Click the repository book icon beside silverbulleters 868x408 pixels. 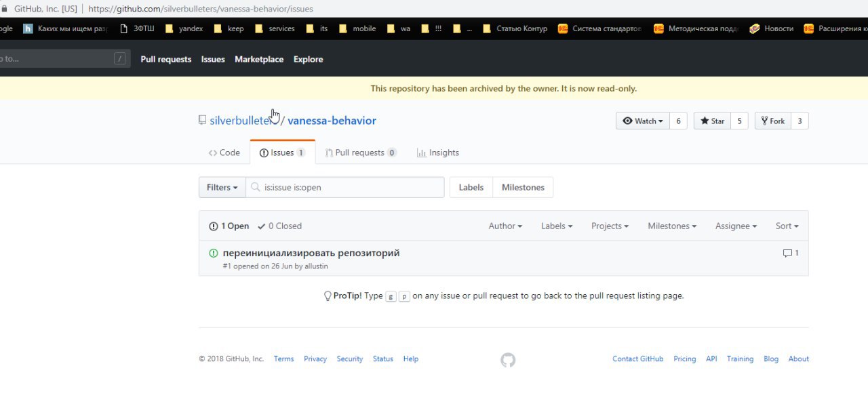202,120
